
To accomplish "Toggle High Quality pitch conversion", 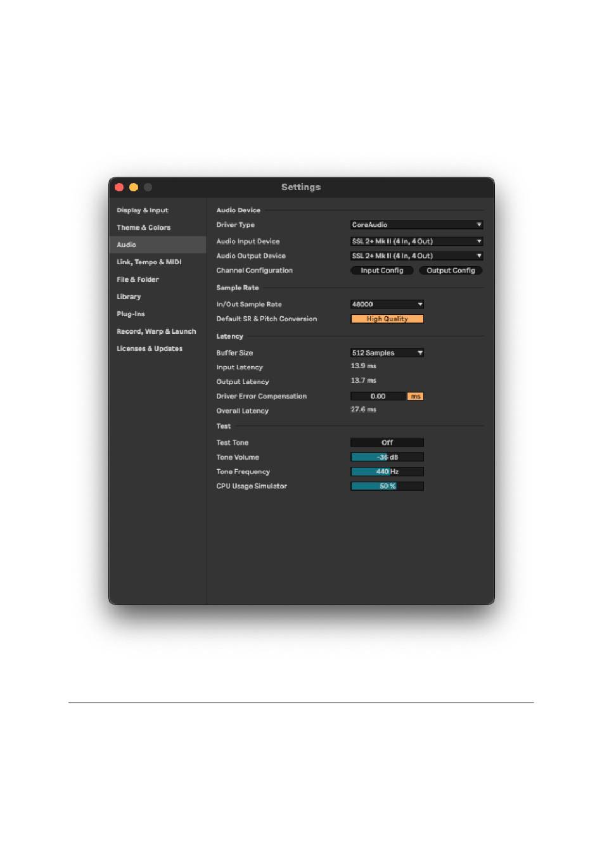I will pyautogui.click(x=387, y=319).
